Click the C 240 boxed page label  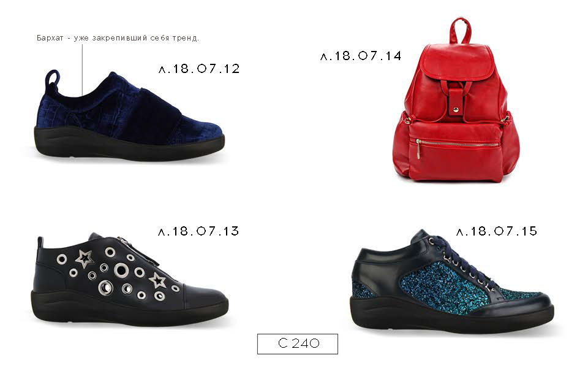[x=298, y=343]
